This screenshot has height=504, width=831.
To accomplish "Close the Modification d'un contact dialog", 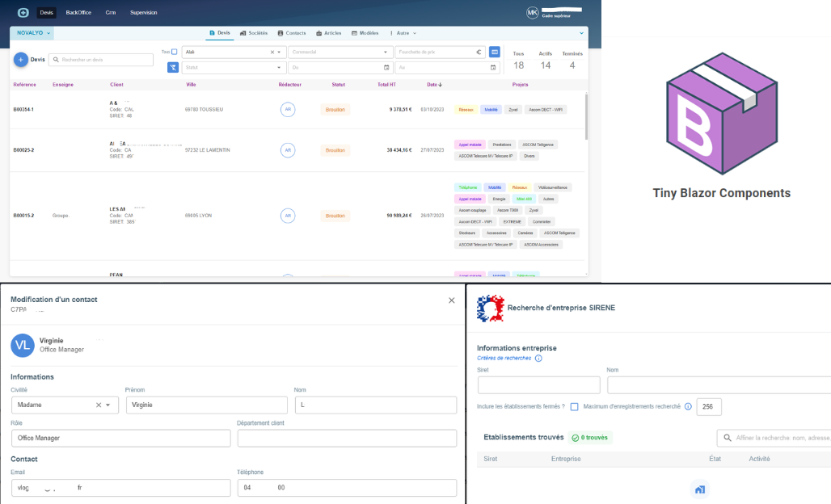I will tap(452, 300).
